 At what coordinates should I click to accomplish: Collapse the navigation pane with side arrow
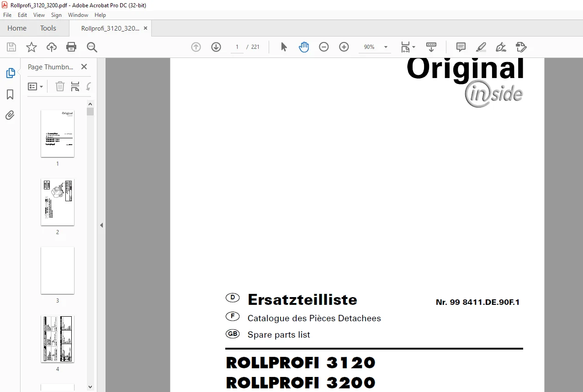click(x=101, y=225)
